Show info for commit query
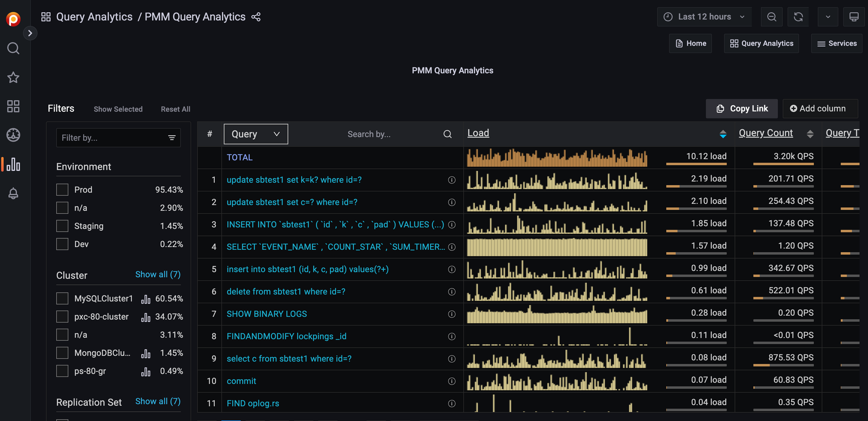868x421 pixels. point(452,381)
